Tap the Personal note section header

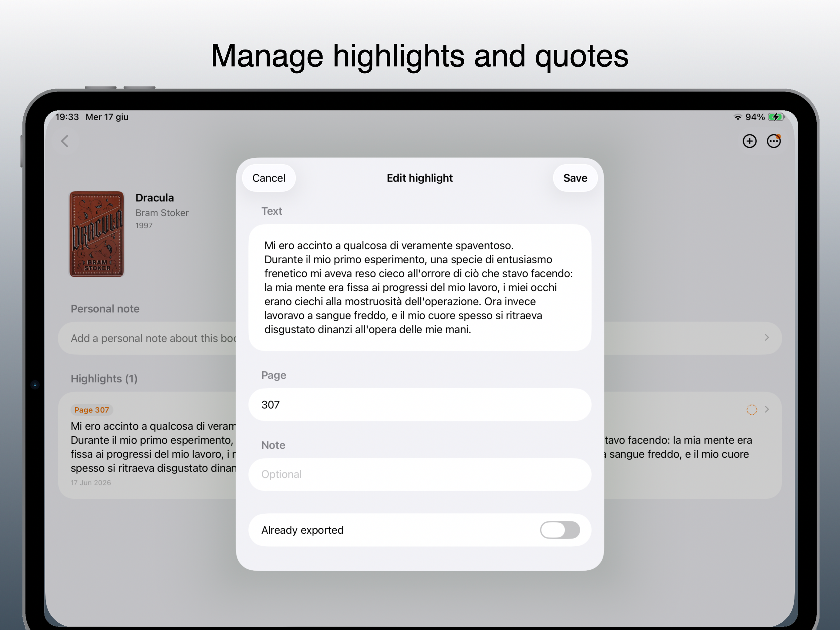pos(105,309)
